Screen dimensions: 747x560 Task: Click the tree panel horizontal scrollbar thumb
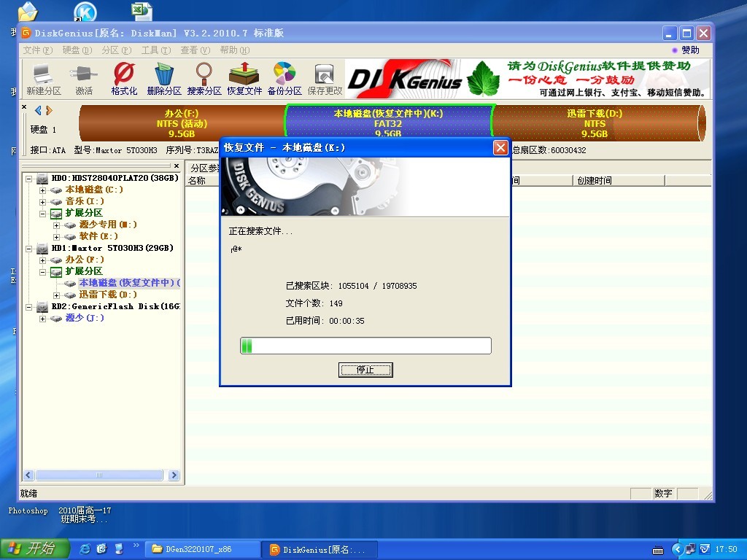click(x=99, y=475)
